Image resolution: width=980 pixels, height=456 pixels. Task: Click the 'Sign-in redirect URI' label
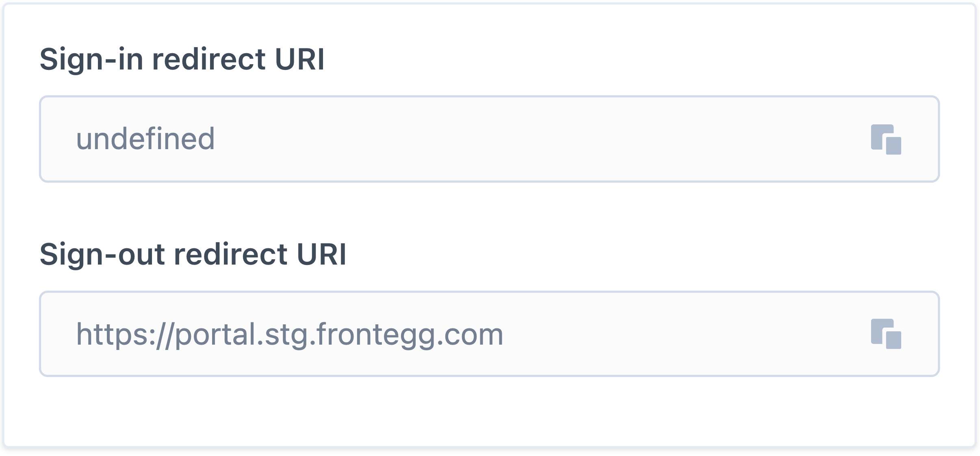coord(182,59)
